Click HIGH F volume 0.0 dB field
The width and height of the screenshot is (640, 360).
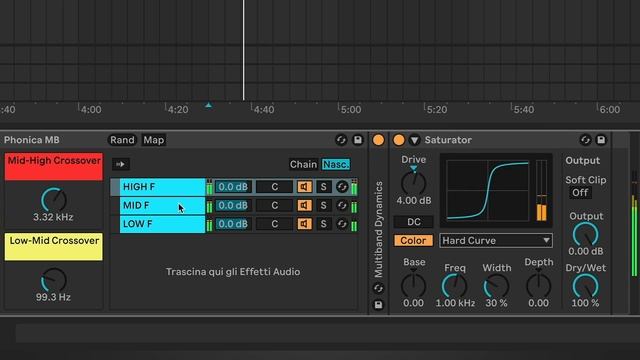pos(233,187)
